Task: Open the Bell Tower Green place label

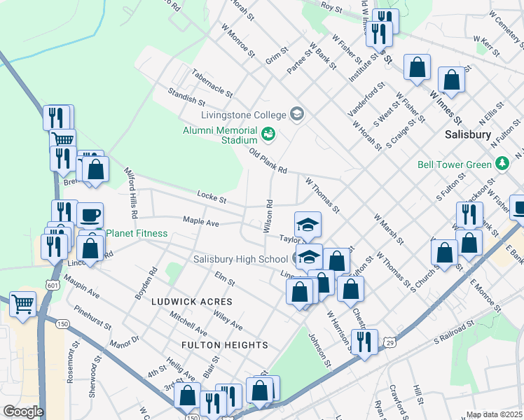Action: [x=455, y=164]
